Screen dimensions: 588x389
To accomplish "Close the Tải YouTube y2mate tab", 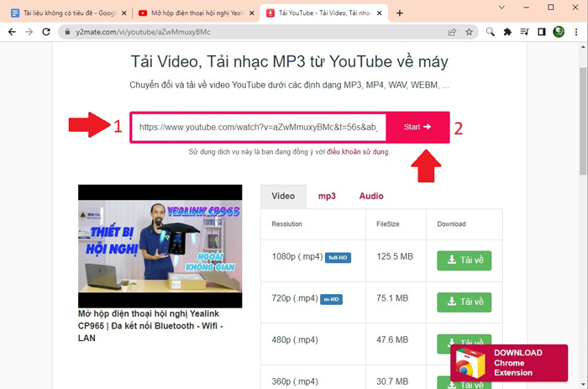I will click(380, 13).
